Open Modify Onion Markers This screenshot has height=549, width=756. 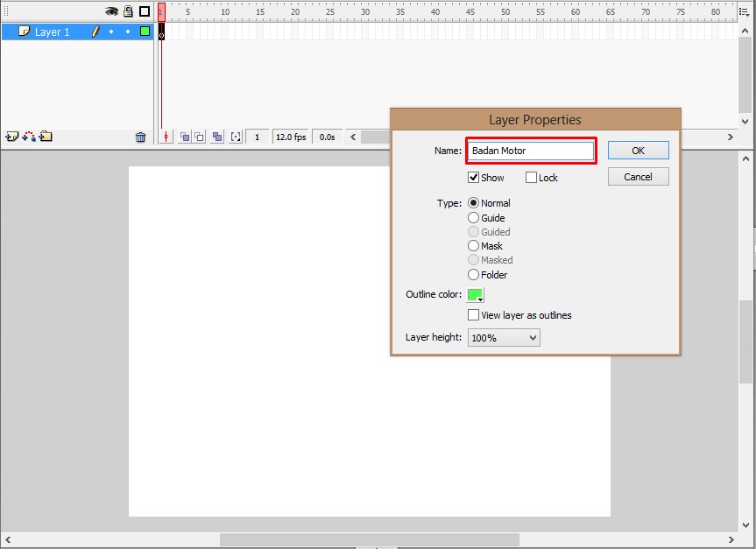click(x=235, y=136)
